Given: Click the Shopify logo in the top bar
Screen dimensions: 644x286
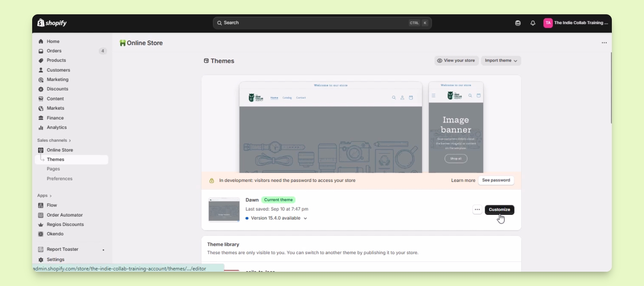Looking at the screenshot, I should tap(52, 23).
